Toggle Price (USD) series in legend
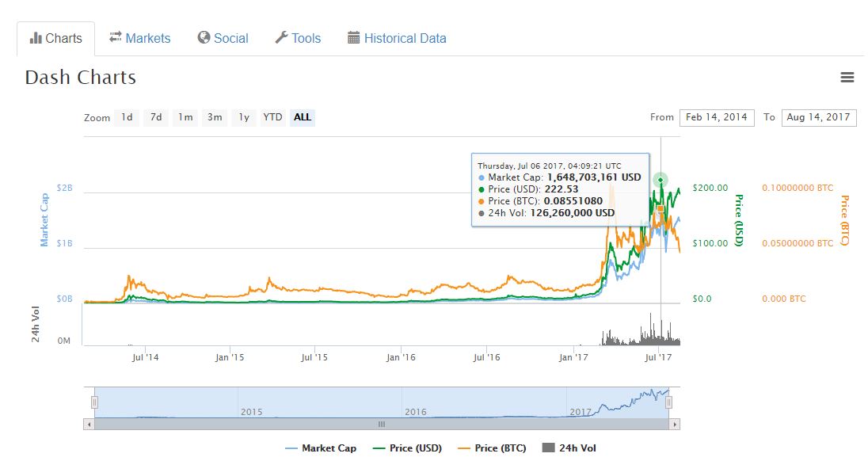The height and width of the screenshot is (461, 868). pos(407,448)
